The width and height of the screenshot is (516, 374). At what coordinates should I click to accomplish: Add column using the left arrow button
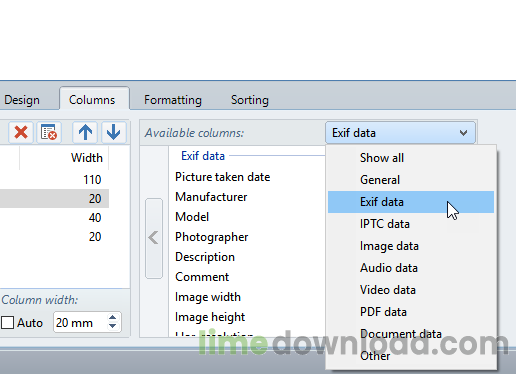click(154, 238)
